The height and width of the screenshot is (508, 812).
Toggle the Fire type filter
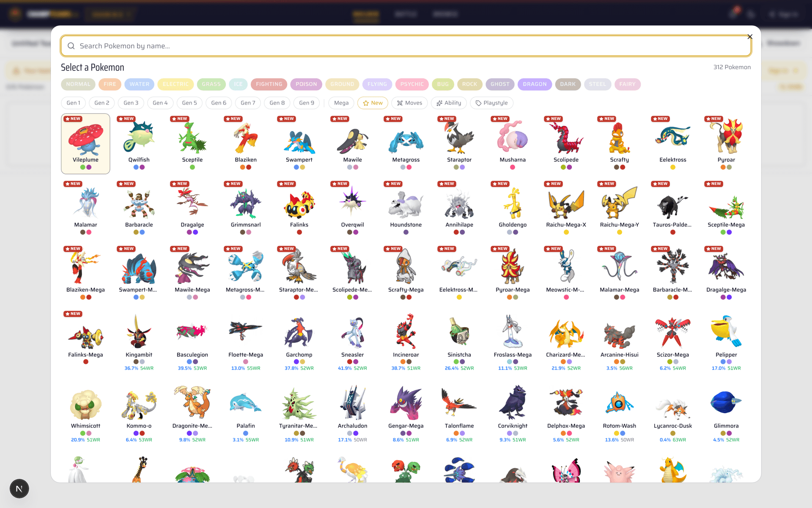coord(110,84)
